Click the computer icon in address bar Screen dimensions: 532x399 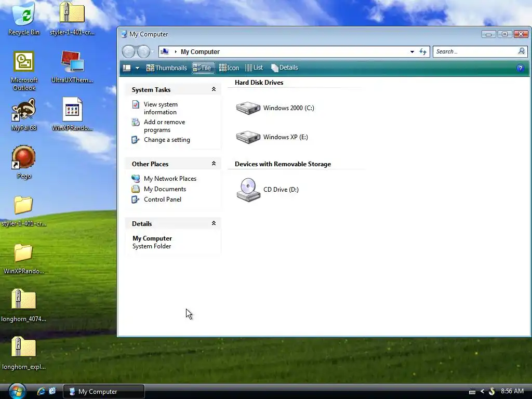[165, 51]
